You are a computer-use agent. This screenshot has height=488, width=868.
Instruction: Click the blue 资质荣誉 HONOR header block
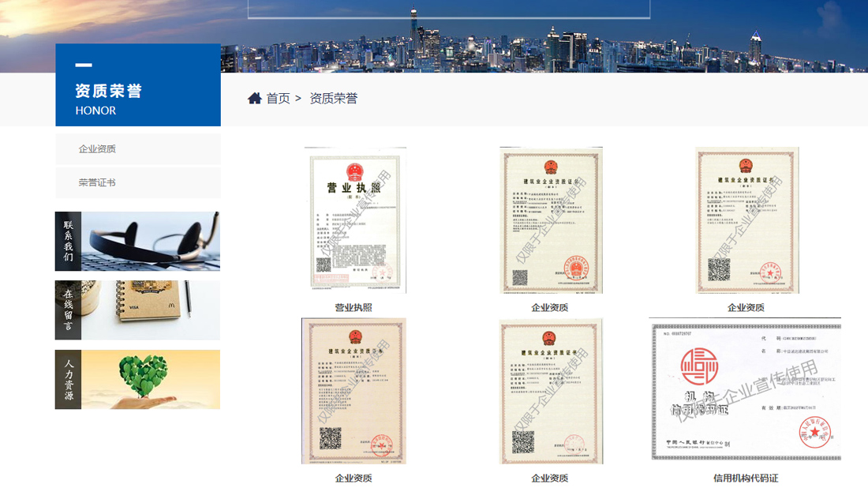click(138, 85)
